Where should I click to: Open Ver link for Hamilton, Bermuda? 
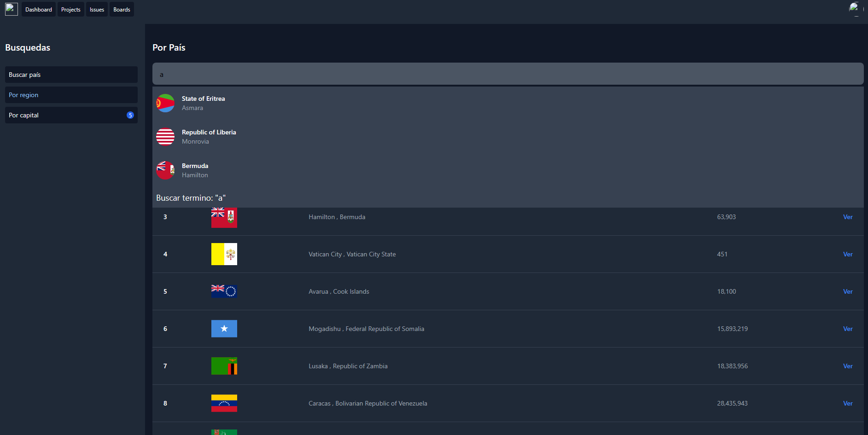tap(848, 217)
